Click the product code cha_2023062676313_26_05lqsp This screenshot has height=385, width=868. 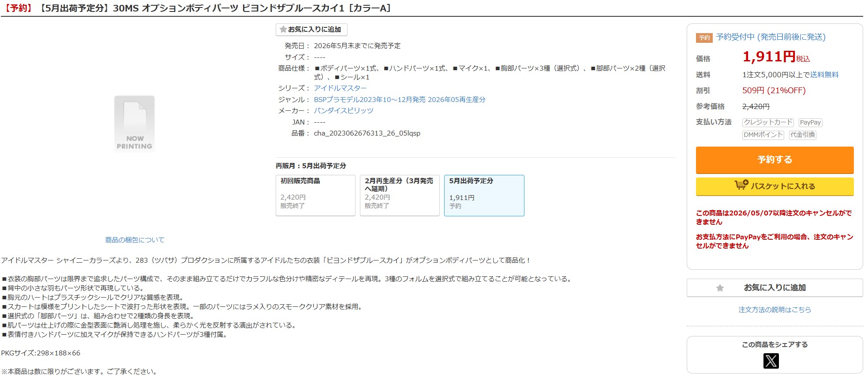(367, 133)
